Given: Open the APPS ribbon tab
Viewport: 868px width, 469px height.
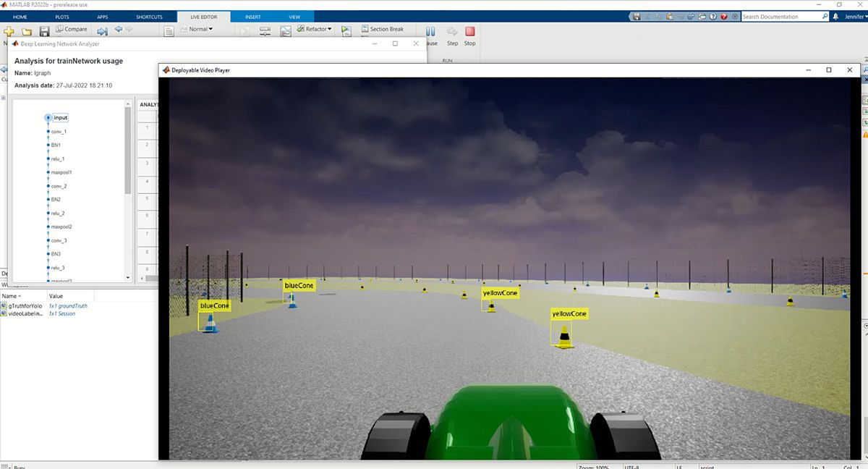Looking at the screenshot, I should (x=102, y=17).
